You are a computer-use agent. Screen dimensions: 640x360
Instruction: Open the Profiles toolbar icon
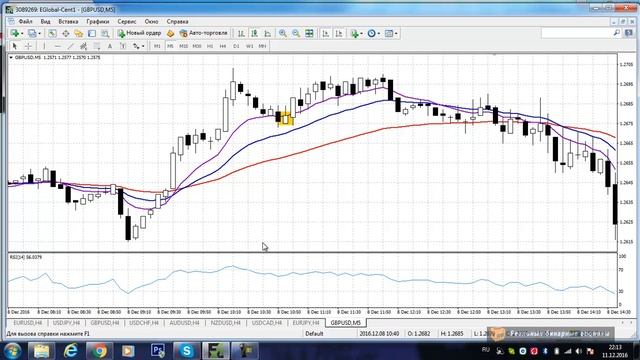pos(32,33)
